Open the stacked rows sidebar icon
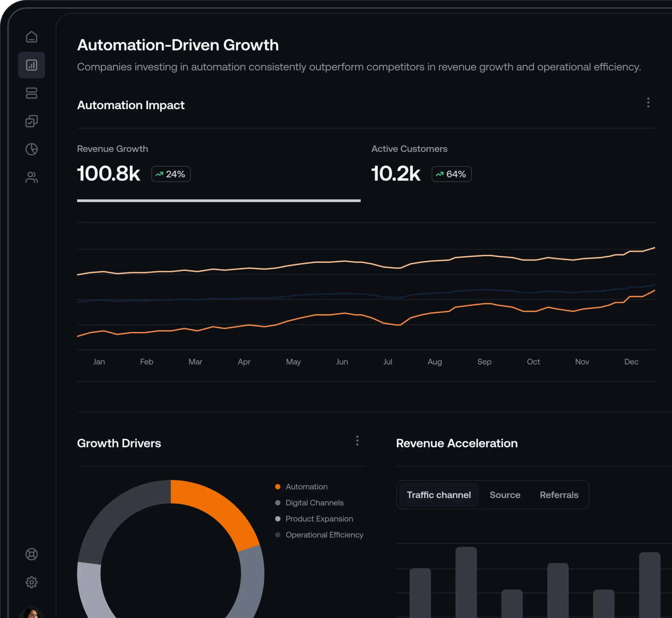 point(31,93)
